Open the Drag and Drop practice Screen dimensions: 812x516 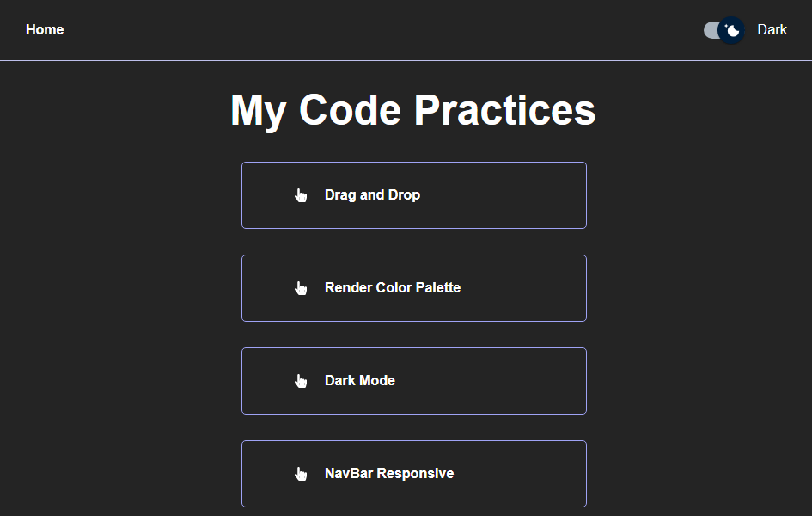[x=413, y=194]
